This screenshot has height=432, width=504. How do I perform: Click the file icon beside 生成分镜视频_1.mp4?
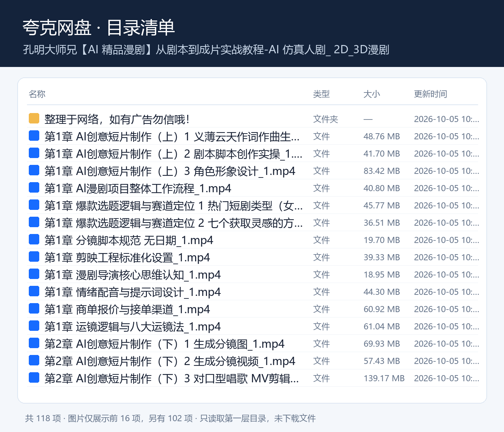click(34, 360)
